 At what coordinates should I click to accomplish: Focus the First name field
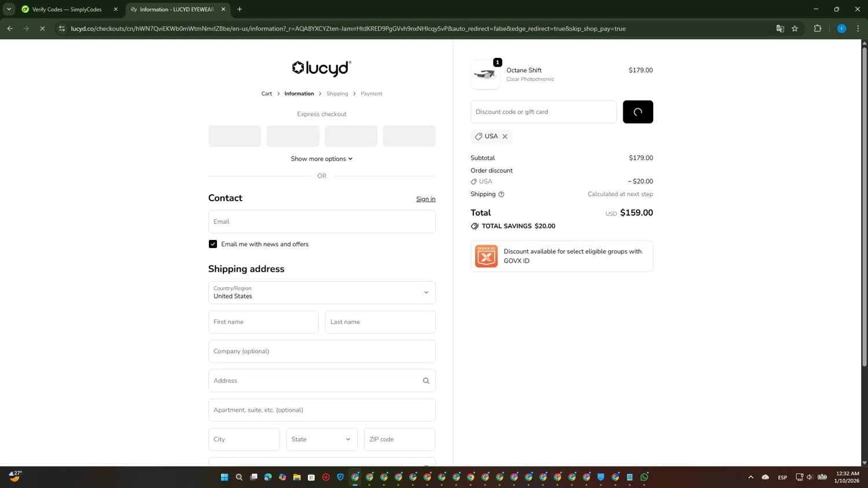click(263, 322)
